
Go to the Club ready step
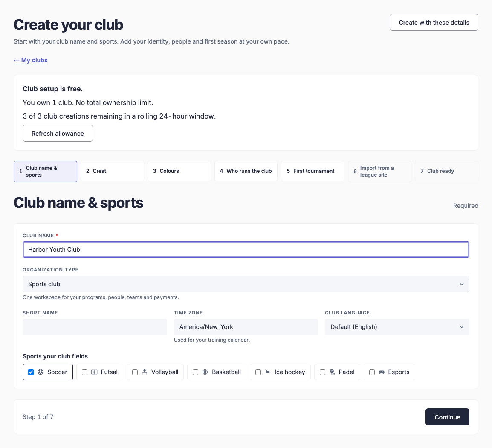pyautogui.click(x=446, y=171)
